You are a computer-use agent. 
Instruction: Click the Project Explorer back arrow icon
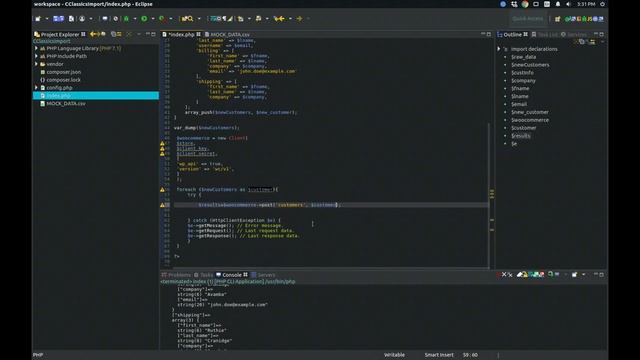(93, 34)
